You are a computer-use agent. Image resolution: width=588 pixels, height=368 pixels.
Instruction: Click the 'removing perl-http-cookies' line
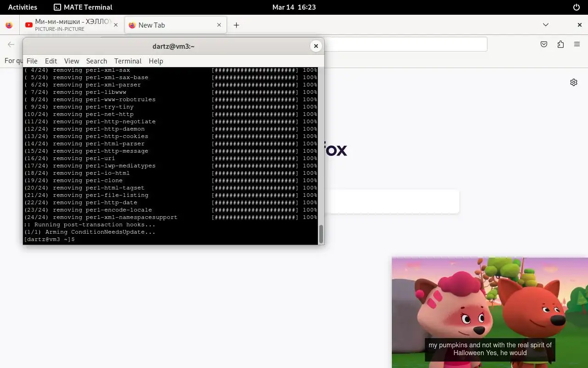pyautogui.click(x=170, y=136)
